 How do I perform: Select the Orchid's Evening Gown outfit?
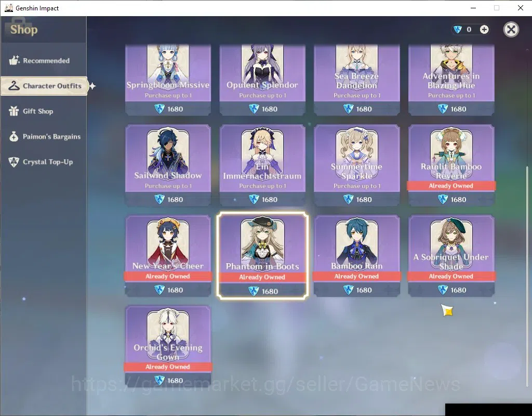[x=168, y=346]
